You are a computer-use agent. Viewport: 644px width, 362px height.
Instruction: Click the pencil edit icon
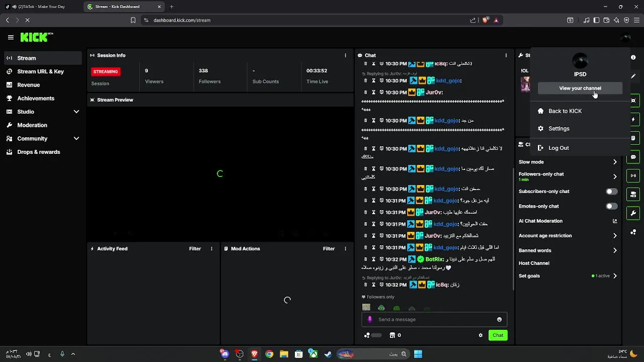click(633, 76)
